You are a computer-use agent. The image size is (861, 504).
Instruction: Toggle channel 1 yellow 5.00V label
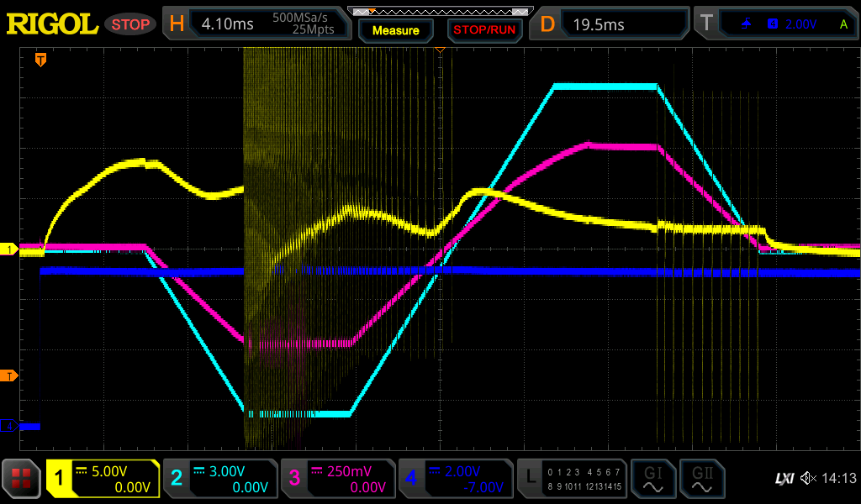[103, 479]
